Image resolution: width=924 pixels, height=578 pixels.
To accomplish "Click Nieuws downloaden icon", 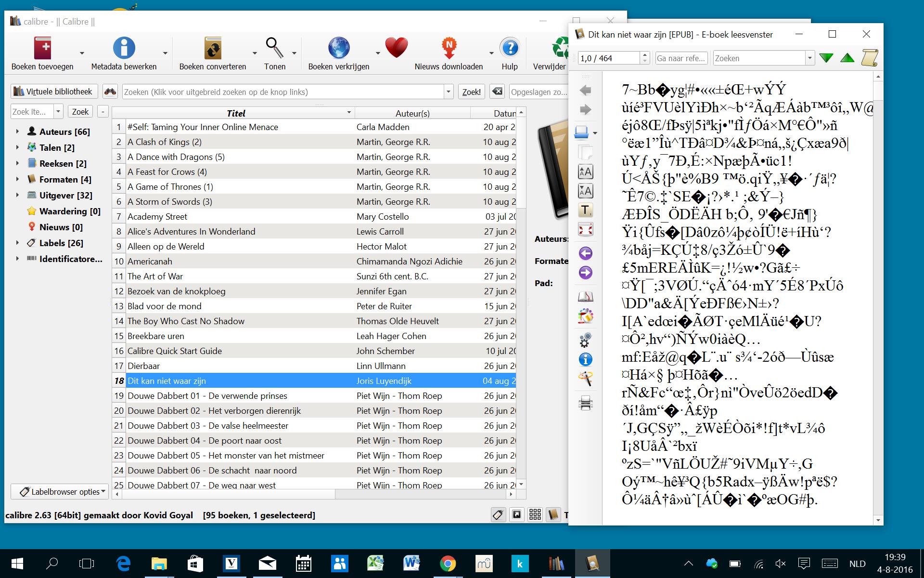I will pyautogui.click(x=449, y=49).
